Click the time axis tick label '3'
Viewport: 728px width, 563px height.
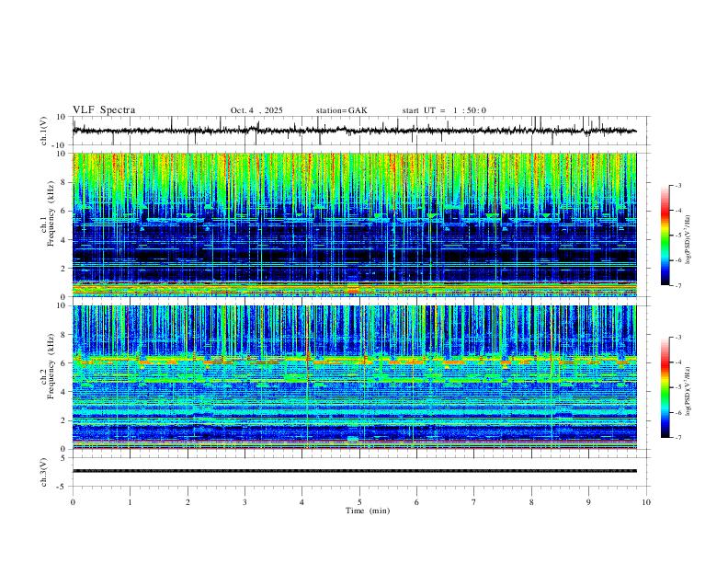coord(245,502)
